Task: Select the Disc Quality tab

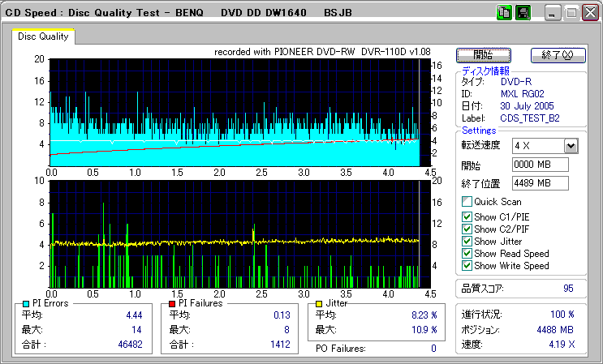Action: pyautogui.click(x=44, y=36)
